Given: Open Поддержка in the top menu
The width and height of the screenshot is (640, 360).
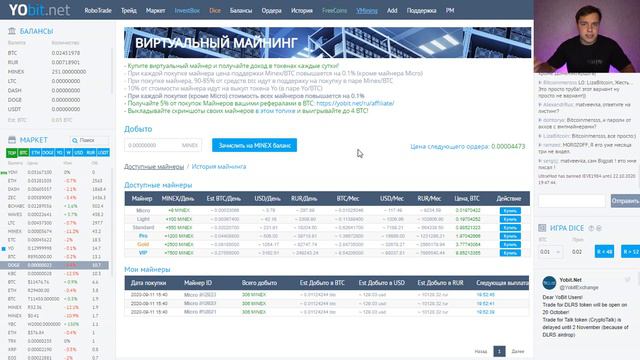Looking at the screenshot, I should [x=421, y=11].
